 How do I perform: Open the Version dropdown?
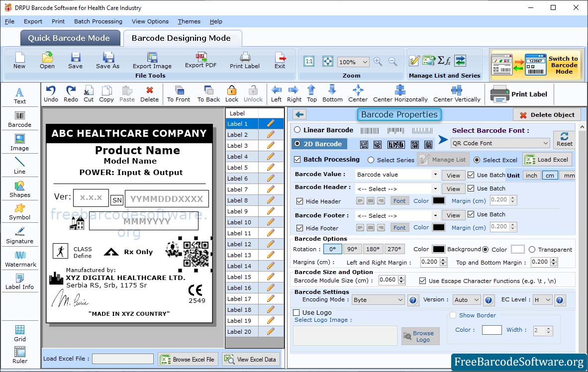(x=467, y=299)
